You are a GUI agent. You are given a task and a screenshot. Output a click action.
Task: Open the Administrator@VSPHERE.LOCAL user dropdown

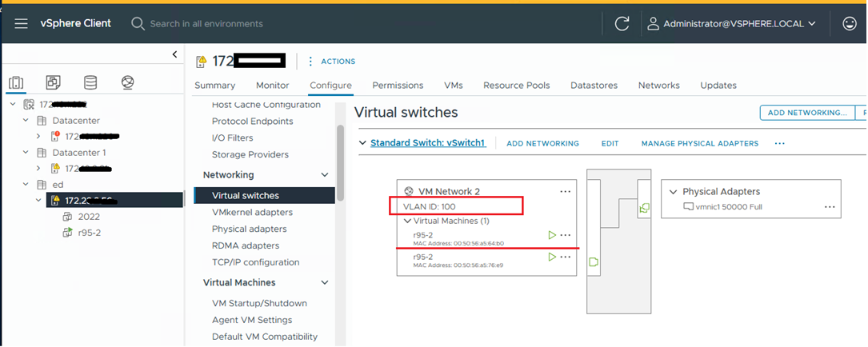[732, 24]
